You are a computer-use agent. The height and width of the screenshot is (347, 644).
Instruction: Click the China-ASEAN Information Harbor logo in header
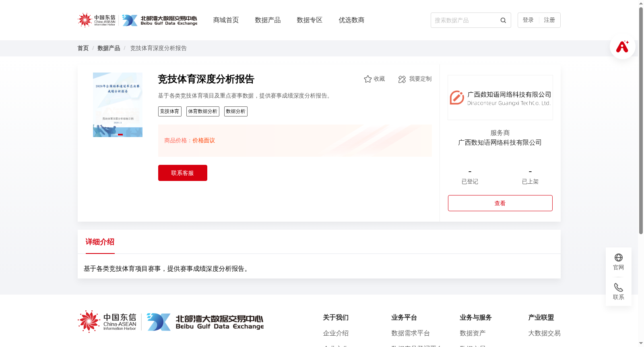[x=97, y=20]
